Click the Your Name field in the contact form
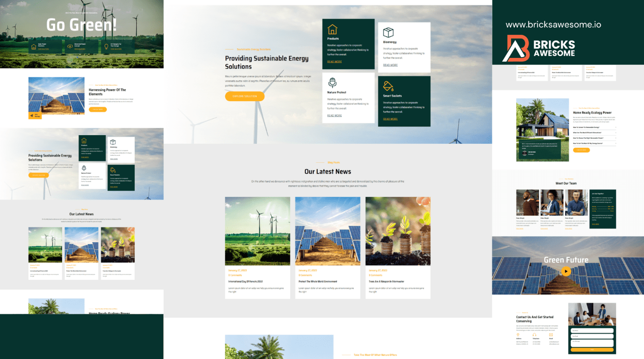 [x=592, y=330]
